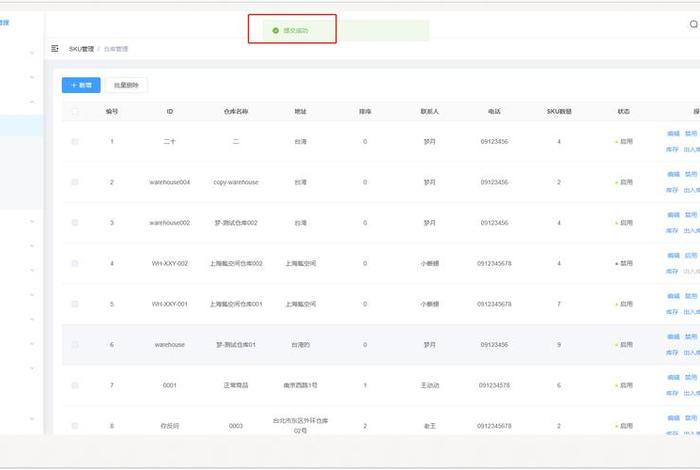Select the highlighted active sidebar menu item
Image resolution: width=700 pixels, height=470 pixels.
coord(21,126)
